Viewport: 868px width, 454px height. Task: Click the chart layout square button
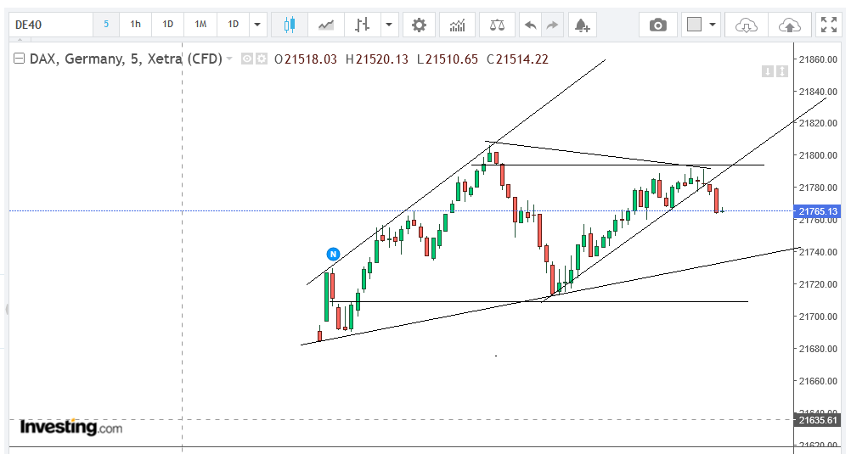point(694,25)
